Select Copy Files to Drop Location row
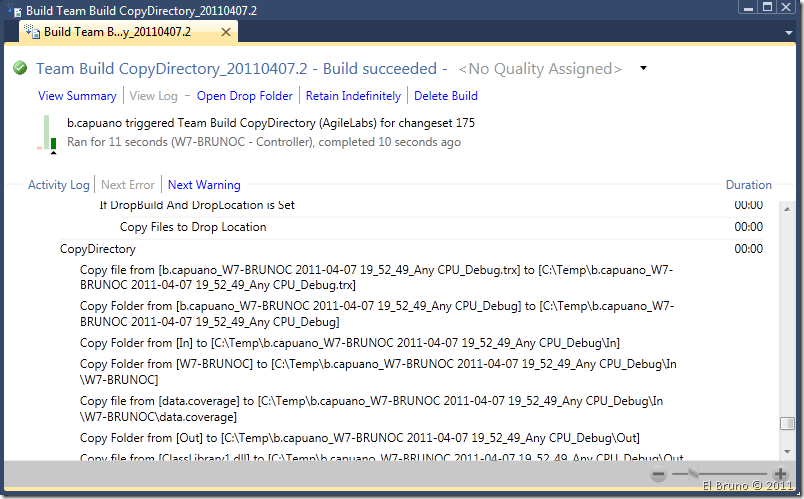The width and height of the screenshot is (804, 499). [193, 227]
